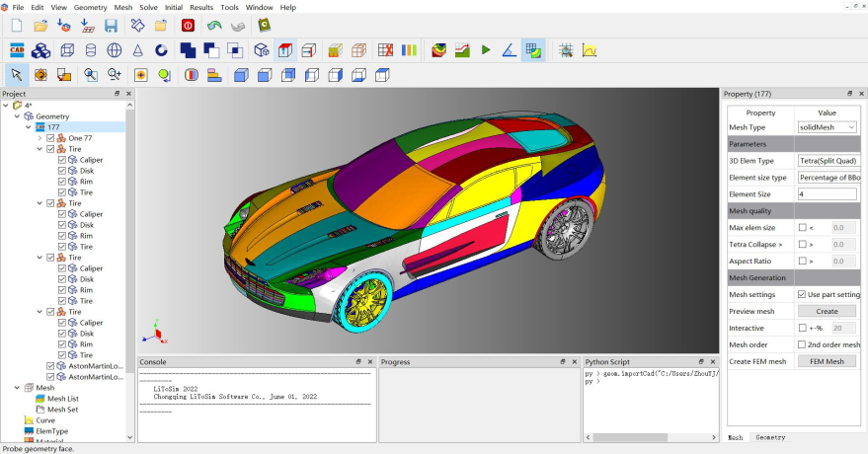Image resolution: width=868 pixels, height=454 pixels.
Task: Collapse the 4* project root node
Action: 6,105
